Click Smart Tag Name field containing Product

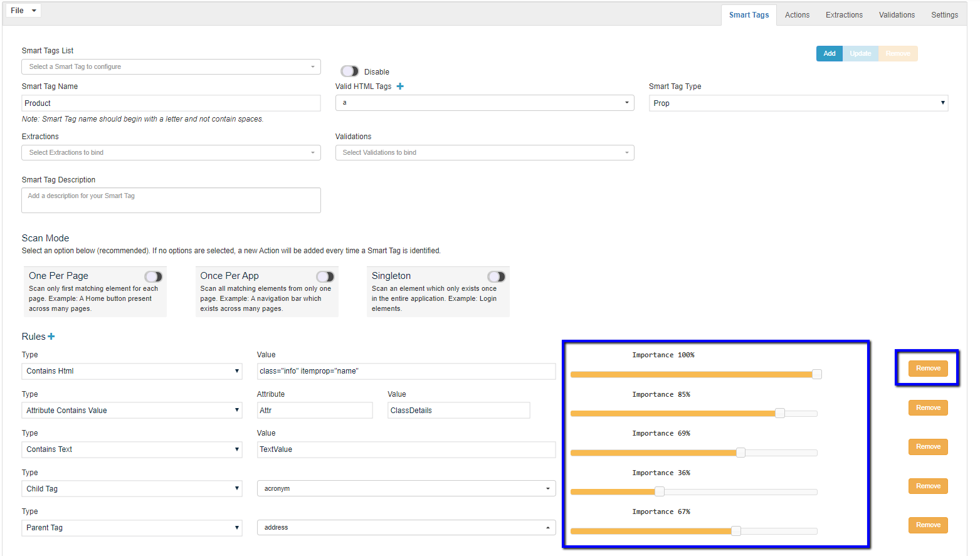[171, 103]
